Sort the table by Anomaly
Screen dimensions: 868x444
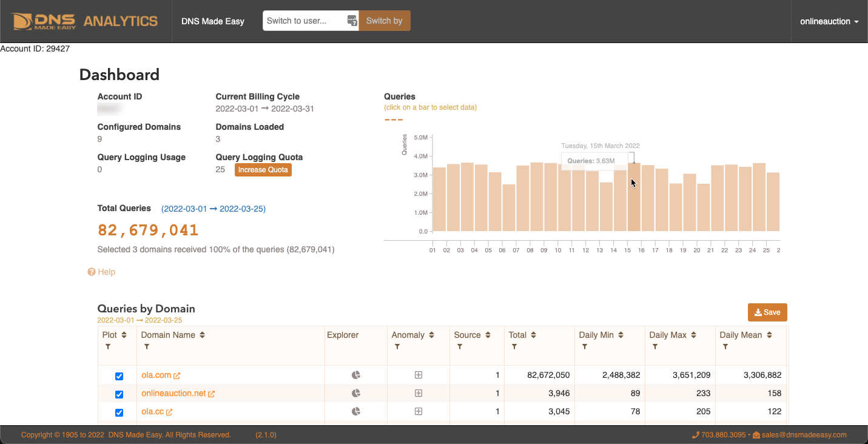tap(431, 335)
